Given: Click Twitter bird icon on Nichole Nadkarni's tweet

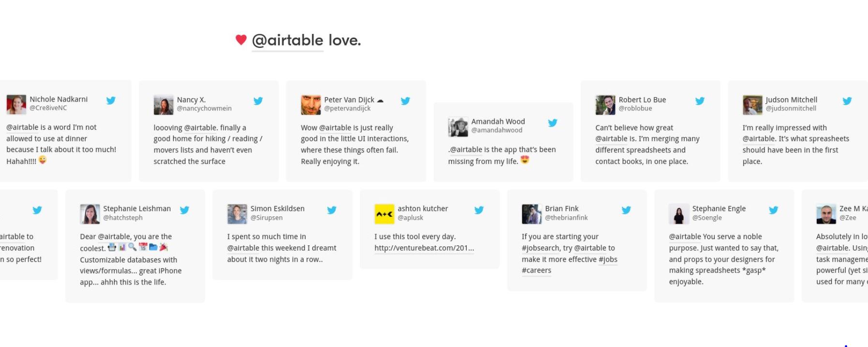Looking at the screenshot, I should click(x=111, y=101).
